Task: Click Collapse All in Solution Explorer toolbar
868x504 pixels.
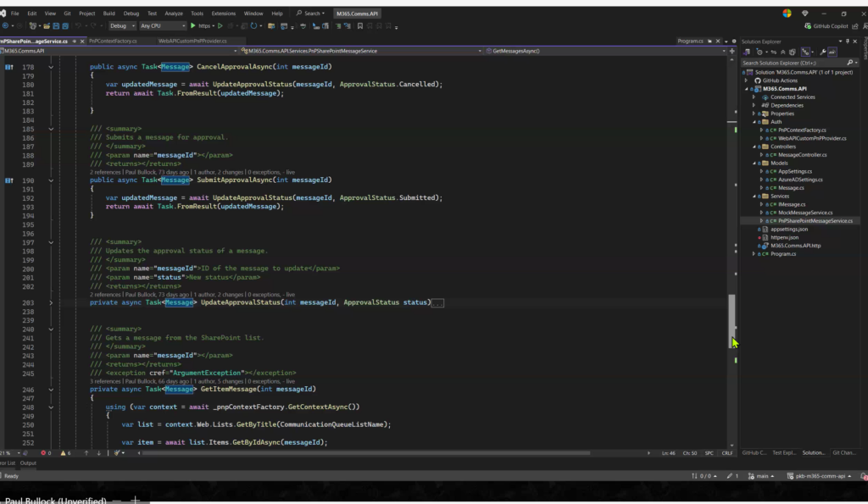Action: pos(782,52)
